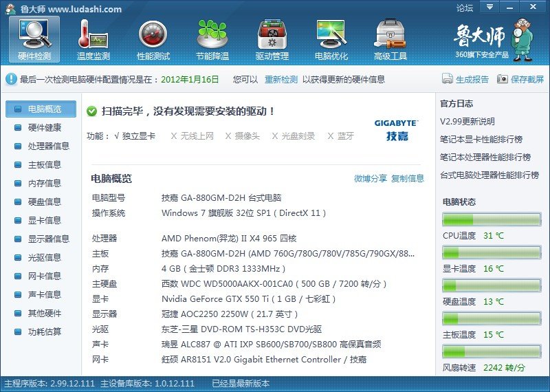Image resolution: width=550 pixels, height=392 pixels.
Task: Click the 光盘刻录 feature indicator
Action: pyautogui.click(x=294, y=136)
